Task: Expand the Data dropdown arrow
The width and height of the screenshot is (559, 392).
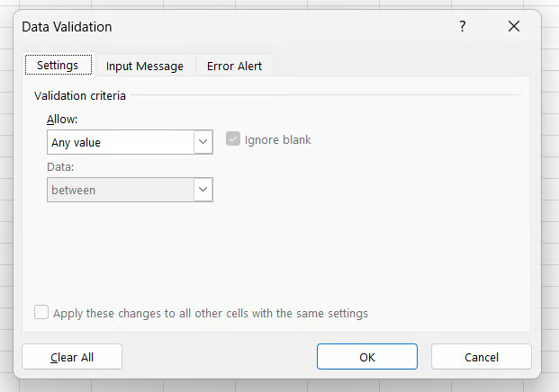Action: click(203, 190)
